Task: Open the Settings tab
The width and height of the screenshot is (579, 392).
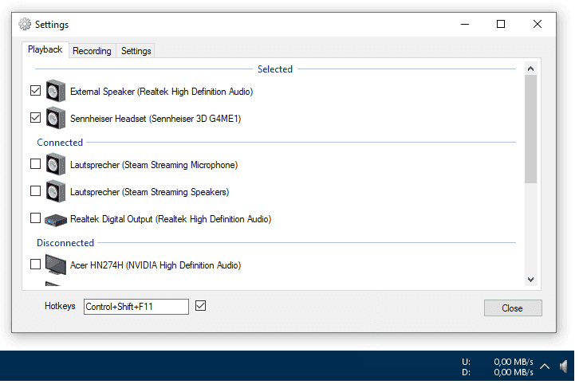Action: [136, 51]
